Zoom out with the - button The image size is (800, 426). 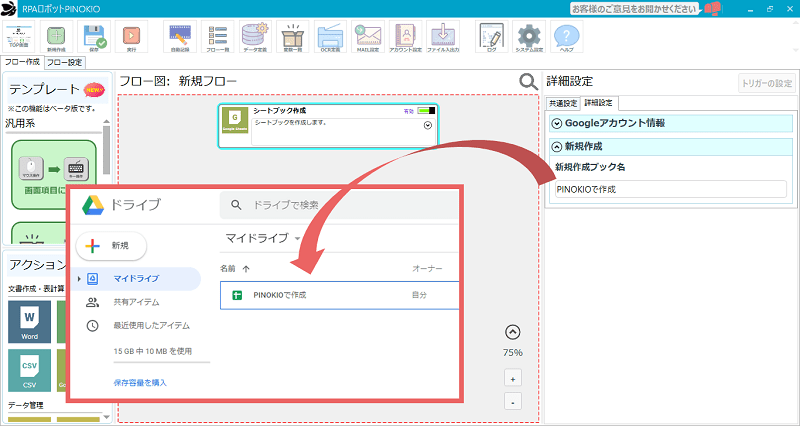(x=513, y=402)
